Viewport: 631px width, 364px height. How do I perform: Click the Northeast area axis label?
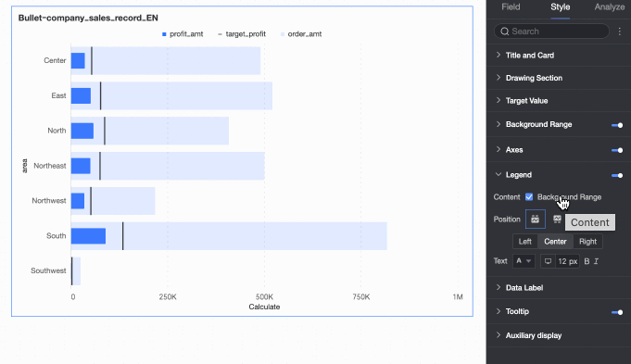[x=50, y=166]
